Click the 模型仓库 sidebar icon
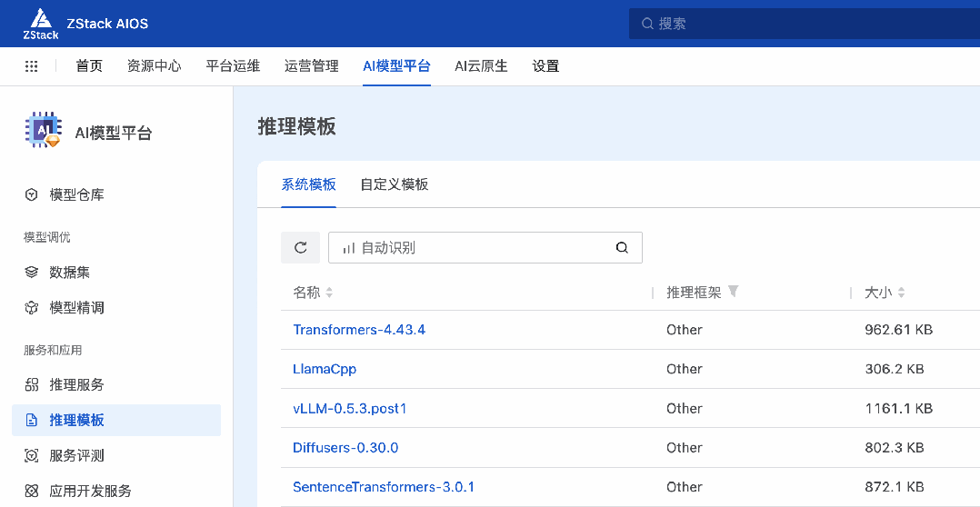980x507 pixels. [32, 194]
